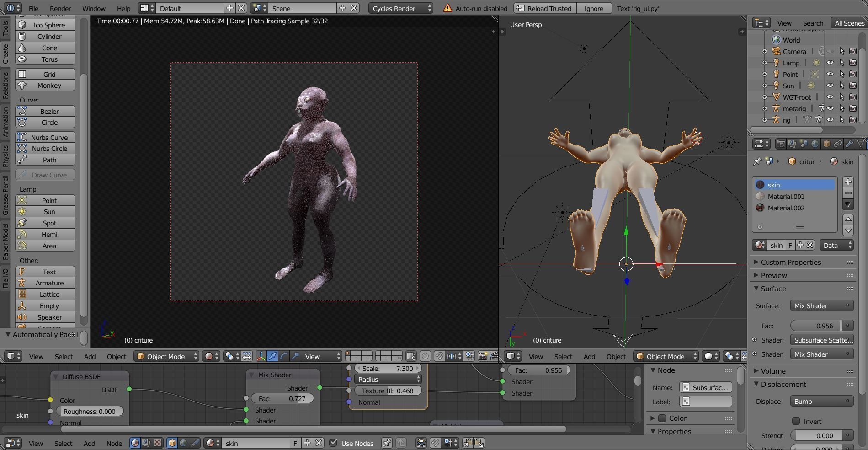The width and height of the screenshot is (868, 450).
Task: Click the pin node tree icon
Action: coord(387,443)
